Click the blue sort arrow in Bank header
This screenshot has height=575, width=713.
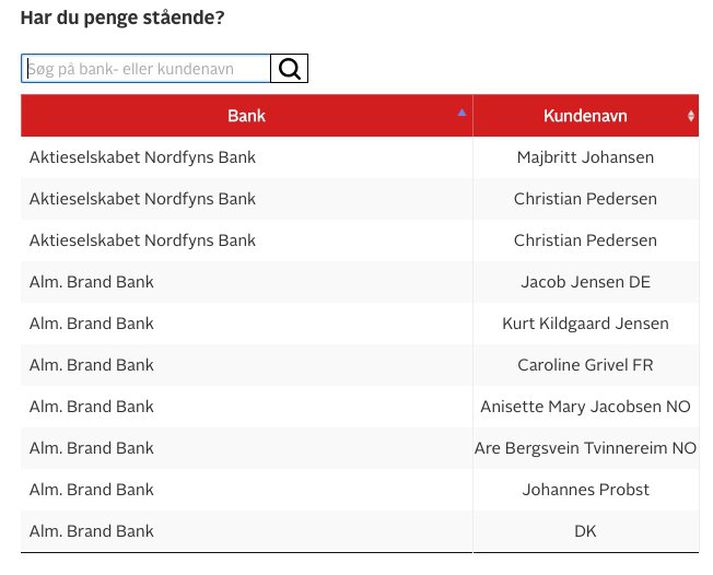pos(462,113)
